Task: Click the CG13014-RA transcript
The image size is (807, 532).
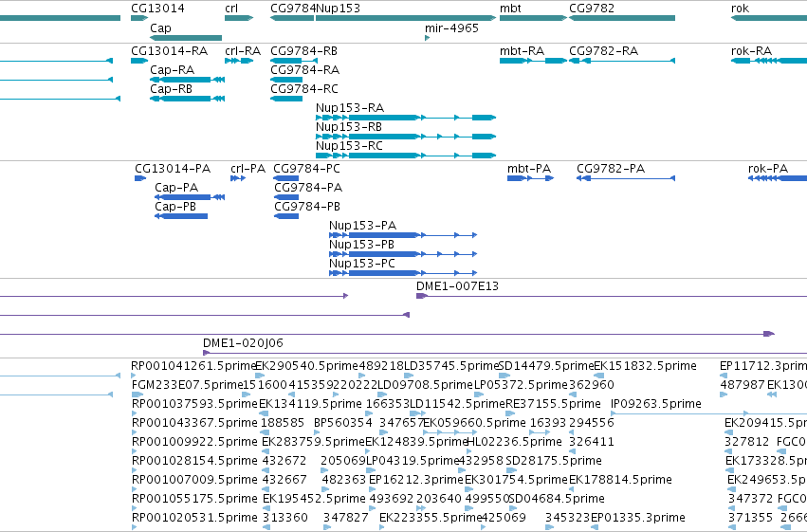Action: click(x=139, y=61)
